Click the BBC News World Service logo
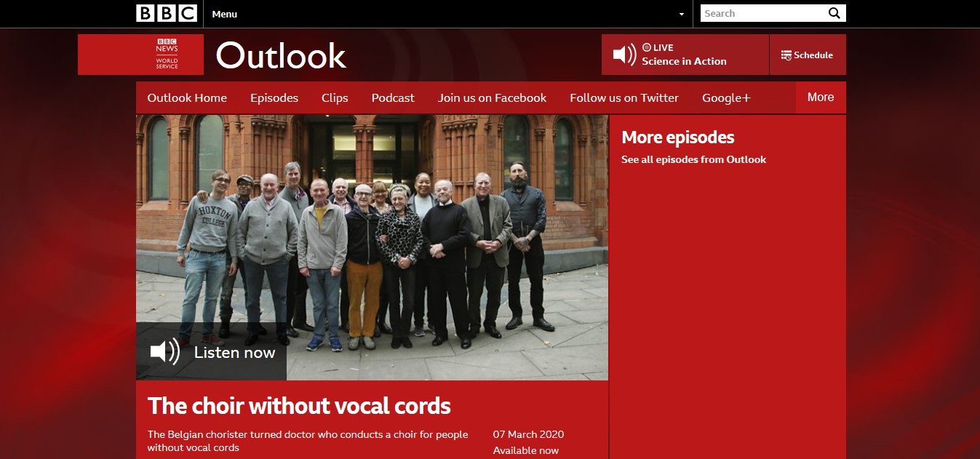Image resolution: width=980 pixels, height=459 pixels. click(167, 55)
